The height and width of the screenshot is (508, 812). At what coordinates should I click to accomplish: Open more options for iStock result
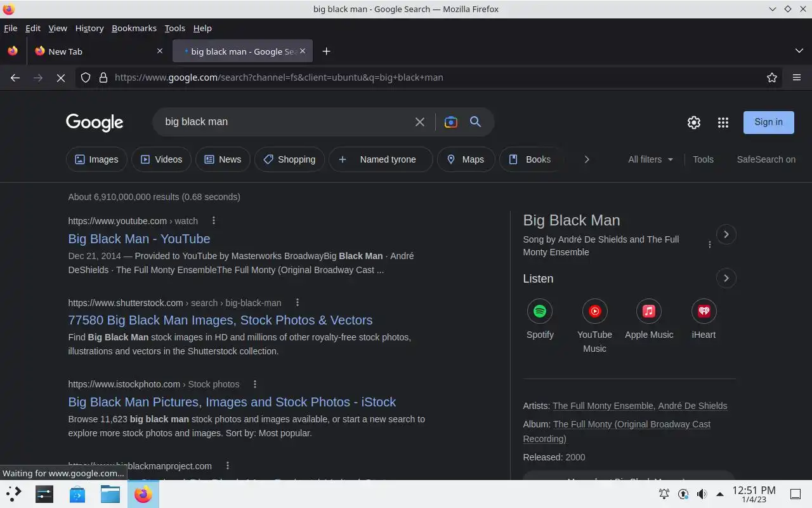coord(255,384)
